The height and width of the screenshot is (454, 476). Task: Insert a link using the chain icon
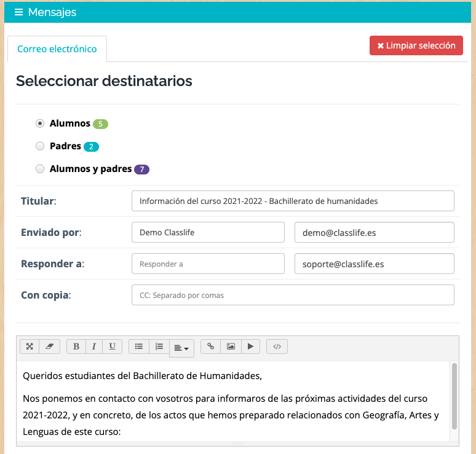[x=211, y=346]
